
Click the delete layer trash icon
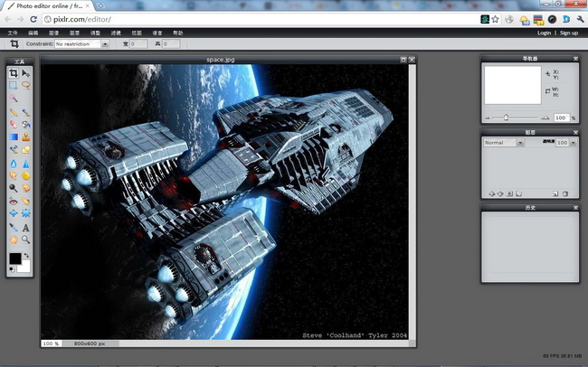click(565, 193)
